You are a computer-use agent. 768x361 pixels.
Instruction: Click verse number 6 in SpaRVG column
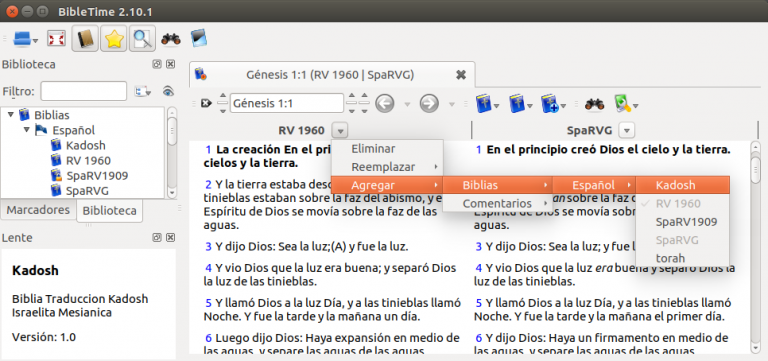(x=479, y=338)
